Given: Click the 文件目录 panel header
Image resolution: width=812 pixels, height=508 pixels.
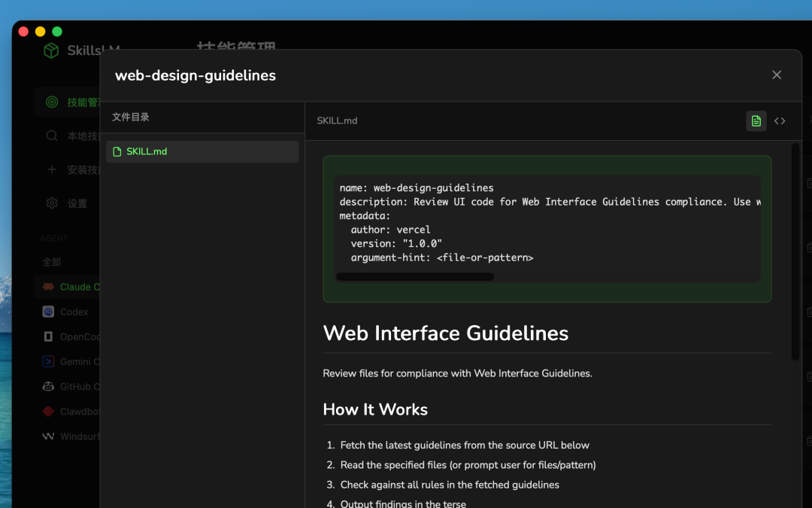Looking at the screenshot, I should pos(131,117).
